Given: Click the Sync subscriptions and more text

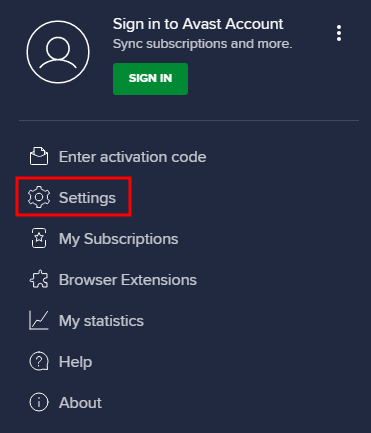Looking at the screenshot, I should click(202, 44).
